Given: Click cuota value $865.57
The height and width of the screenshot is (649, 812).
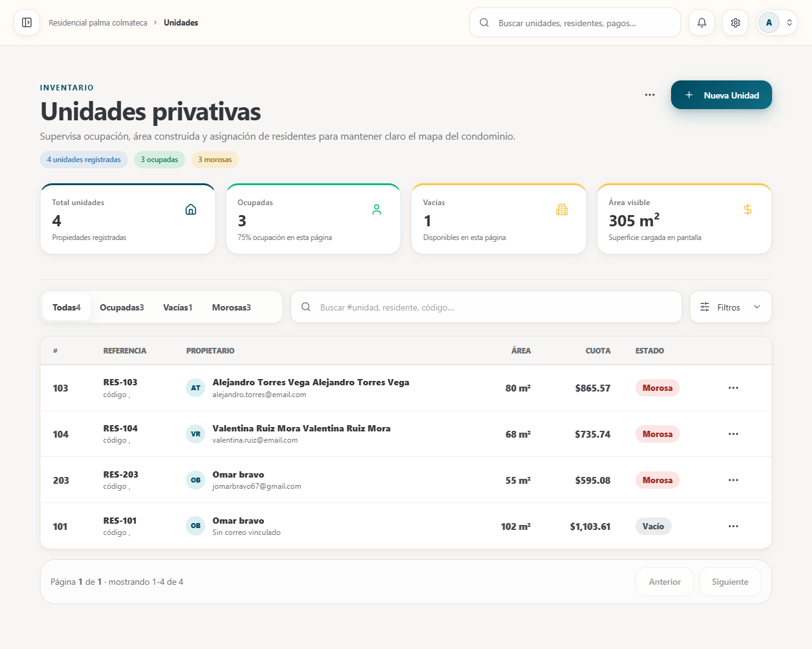Looking at the screenshot, I should [592, 388].
